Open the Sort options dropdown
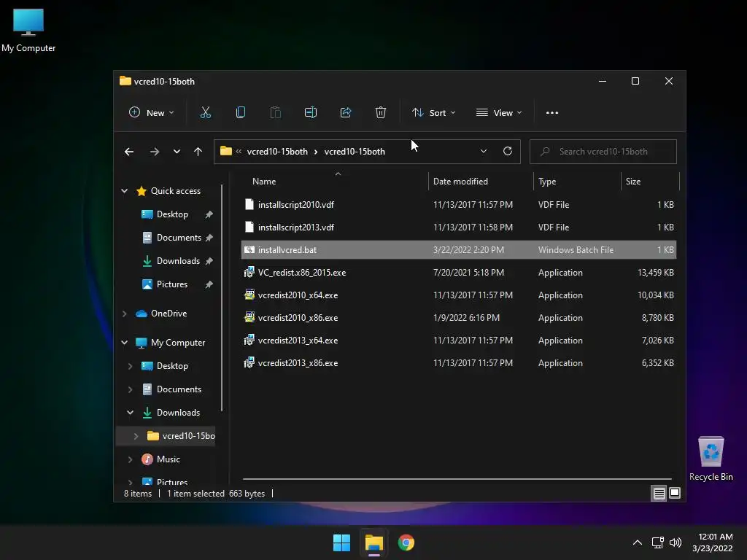 click(434, 112)
